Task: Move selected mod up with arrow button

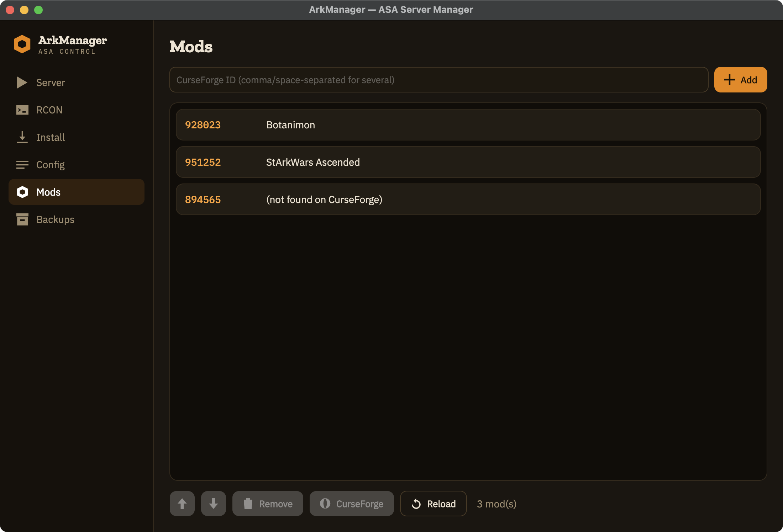Action: (x=182, y=504)
